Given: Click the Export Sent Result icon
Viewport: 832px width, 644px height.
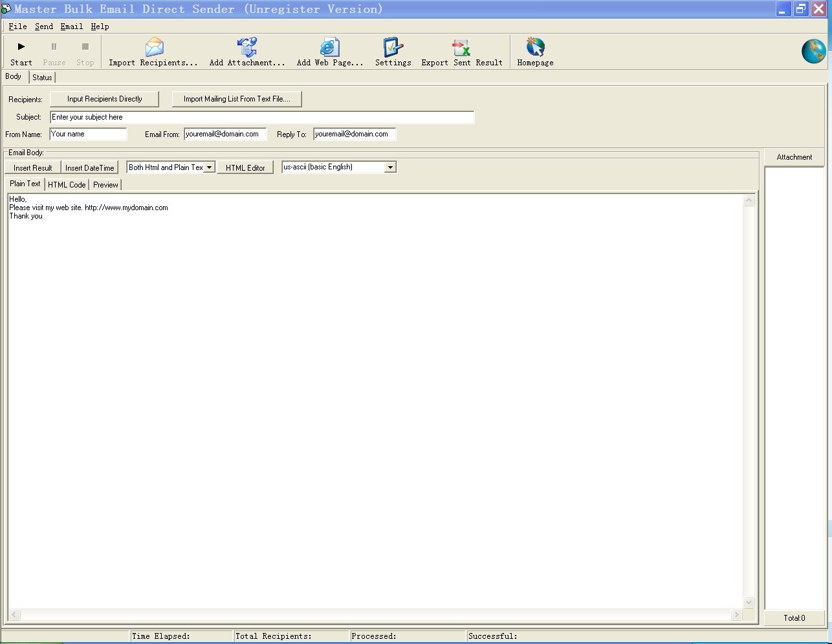Looking at the screenshot, I should pyautogui.click(x=461, y=47).
